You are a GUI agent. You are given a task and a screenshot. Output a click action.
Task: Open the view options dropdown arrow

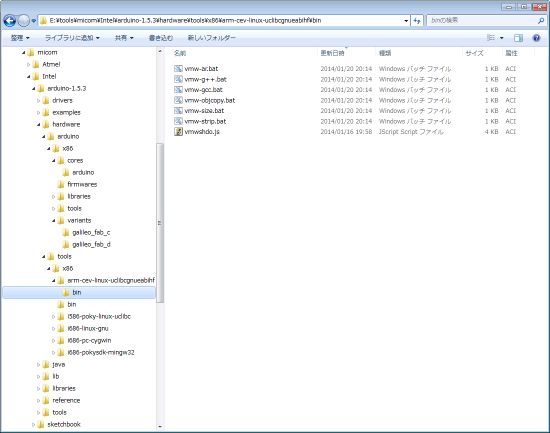(x=502, y=38)
